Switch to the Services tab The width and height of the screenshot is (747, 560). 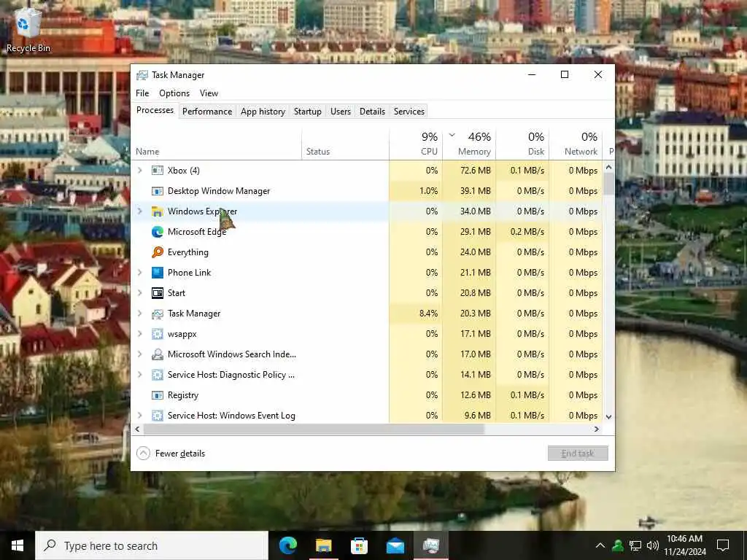pyautogui.click(x=409, y=112)
